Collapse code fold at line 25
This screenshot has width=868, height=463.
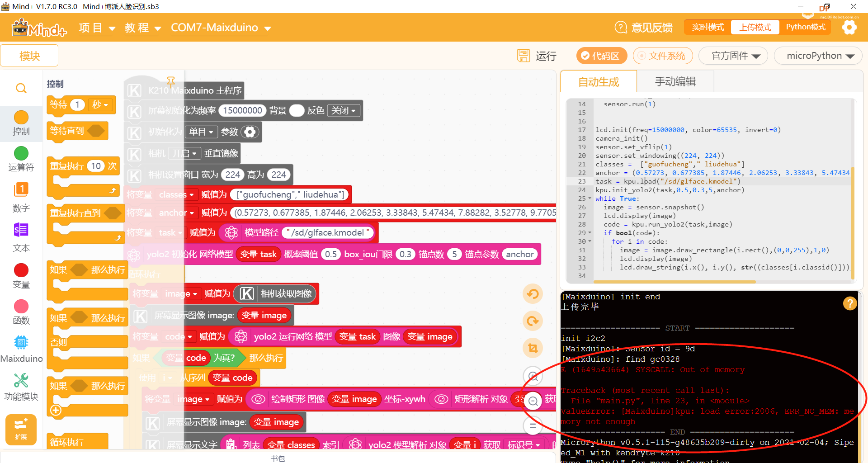pos(590,198)
